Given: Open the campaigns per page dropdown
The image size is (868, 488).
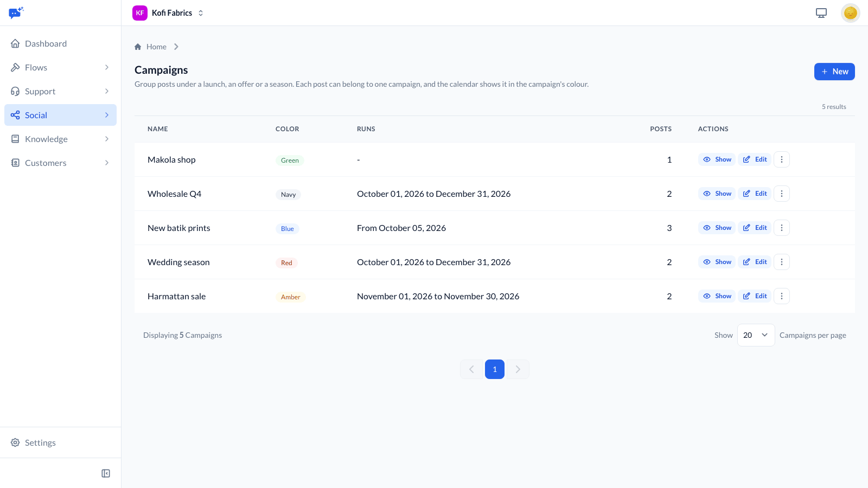Looking at the screenshot, I should pyautogui.click(x=756, y=335).
